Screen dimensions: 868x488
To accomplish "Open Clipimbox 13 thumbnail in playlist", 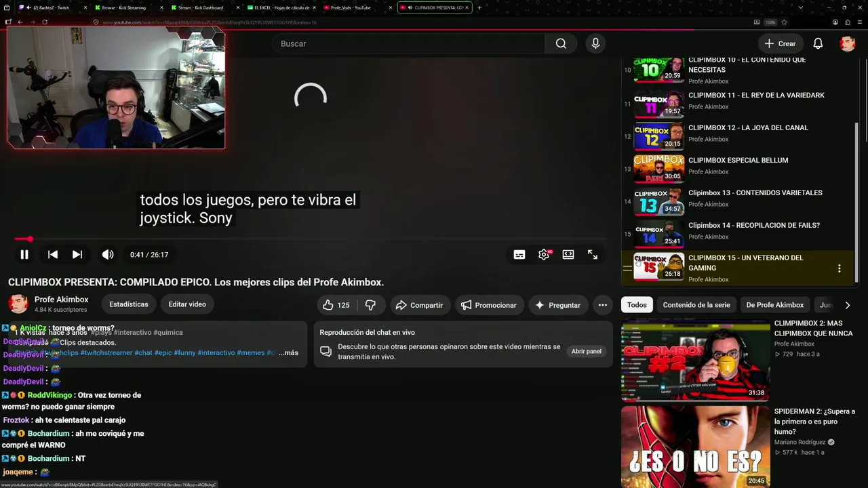I will pos(659,201).
